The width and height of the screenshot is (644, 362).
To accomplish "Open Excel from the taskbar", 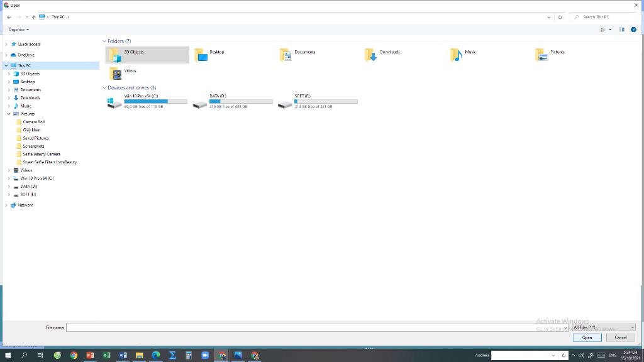I will tap(106, 356).
